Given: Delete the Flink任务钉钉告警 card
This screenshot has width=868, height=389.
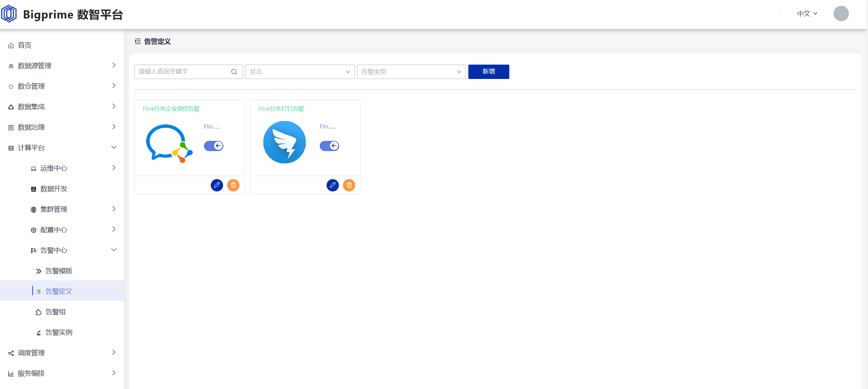Looking at the screenshot, I should [349, 185].
